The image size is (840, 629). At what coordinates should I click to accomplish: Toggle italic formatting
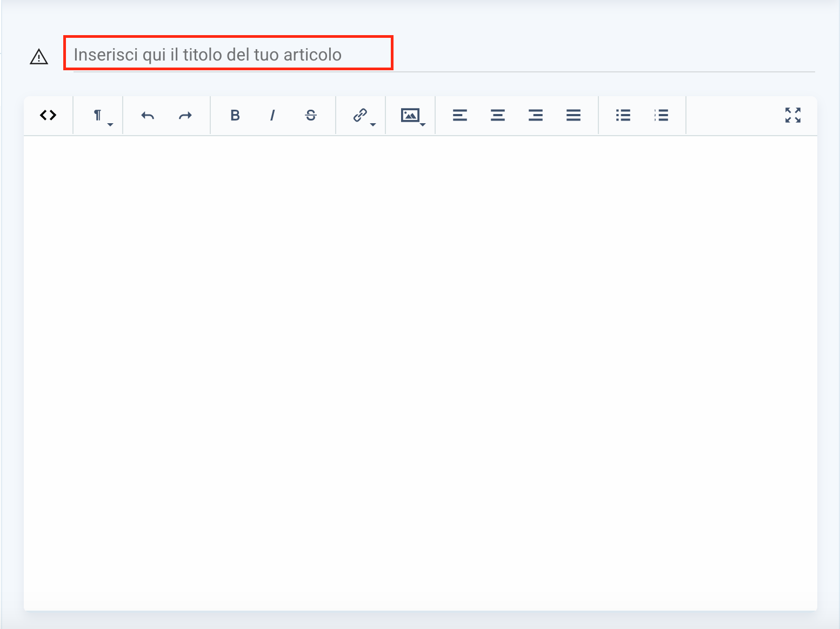pos(272,115)
